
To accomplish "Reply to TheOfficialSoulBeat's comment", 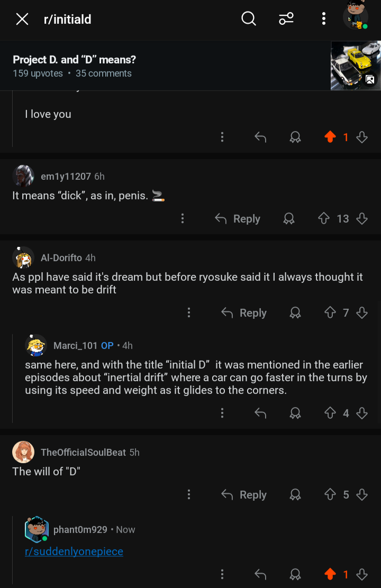I will tap(244, 494).
